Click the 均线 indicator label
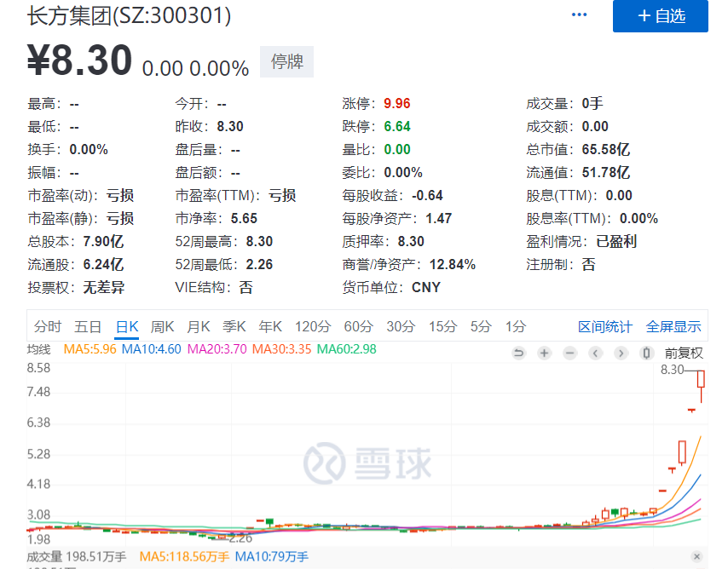Screen dimensions: 728x569 pos(38,349)
